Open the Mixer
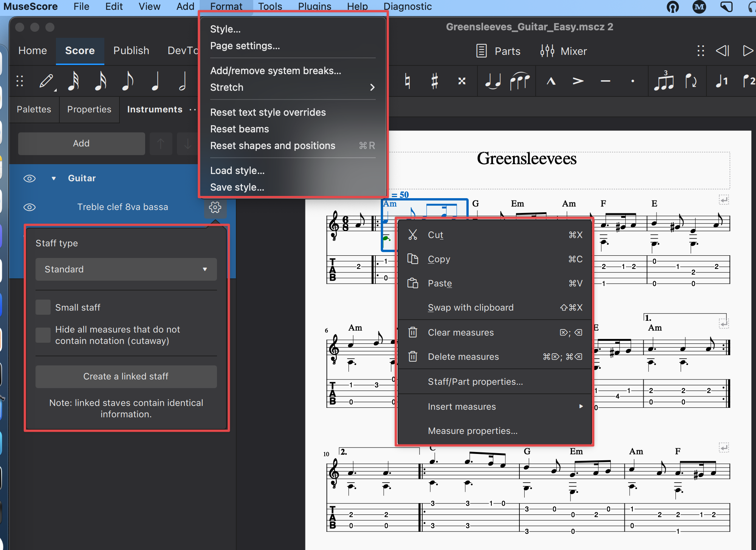Screen dimensions: 756x550 coord(564,51)
